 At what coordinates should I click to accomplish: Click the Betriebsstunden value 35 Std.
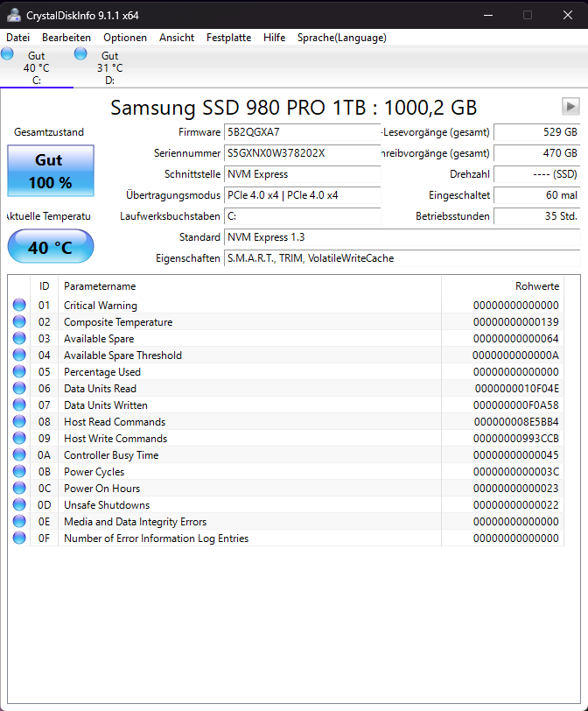[x=536, y=216]
